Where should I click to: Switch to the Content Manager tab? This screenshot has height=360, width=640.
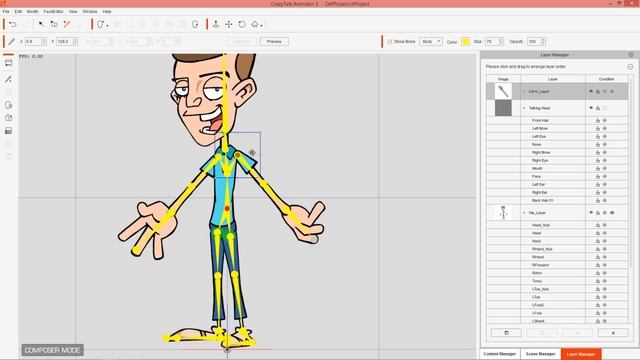[x=500, y=354]
